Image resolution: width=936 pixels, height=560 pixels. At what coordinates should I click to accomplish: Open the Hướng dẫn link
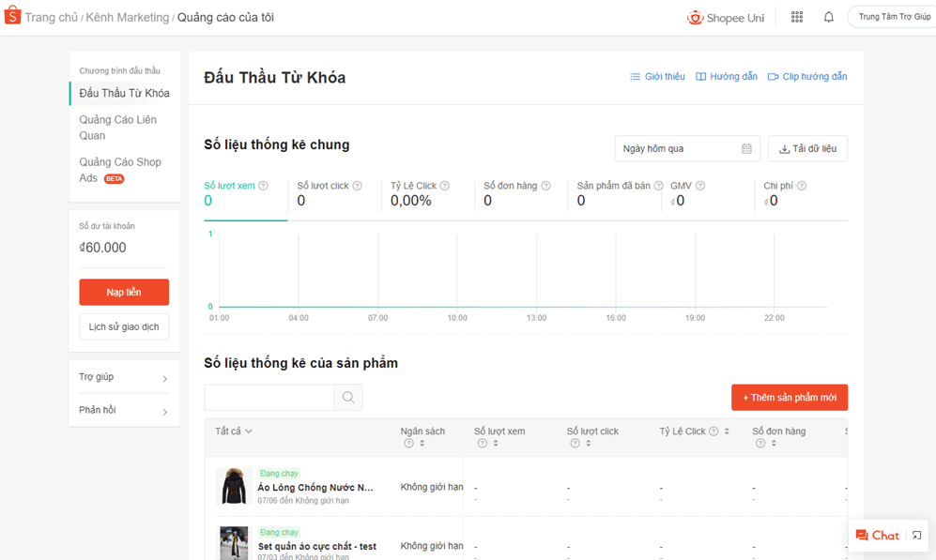(727, 76)
